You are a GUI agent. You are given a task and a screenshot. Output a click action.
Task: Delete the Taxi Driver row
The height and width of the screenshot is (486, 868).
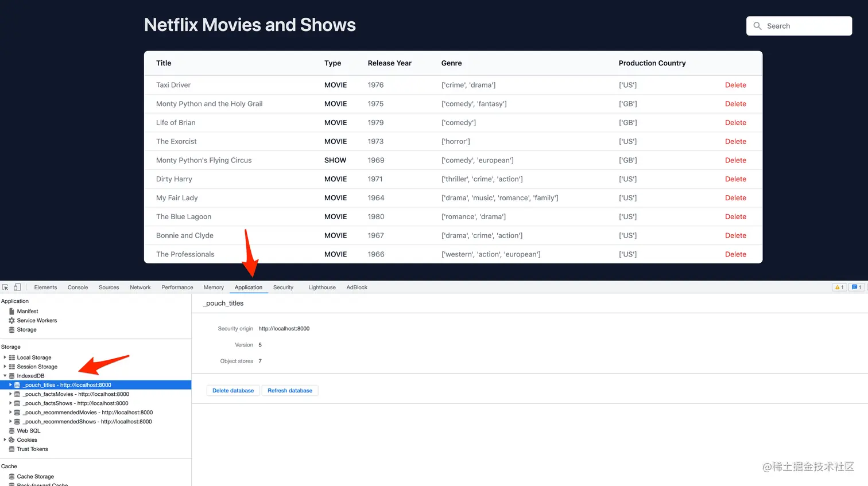point(735,85)
